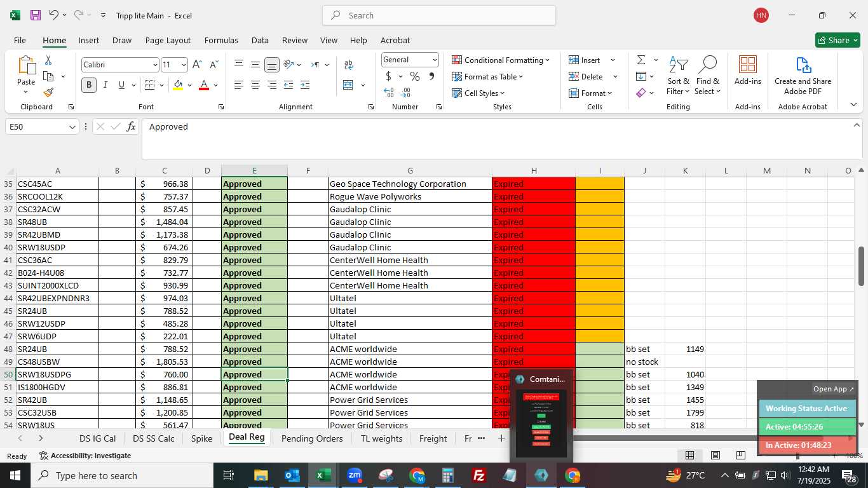Click the formula bar showing Approved
868x488 pixels.
point(497,139)
